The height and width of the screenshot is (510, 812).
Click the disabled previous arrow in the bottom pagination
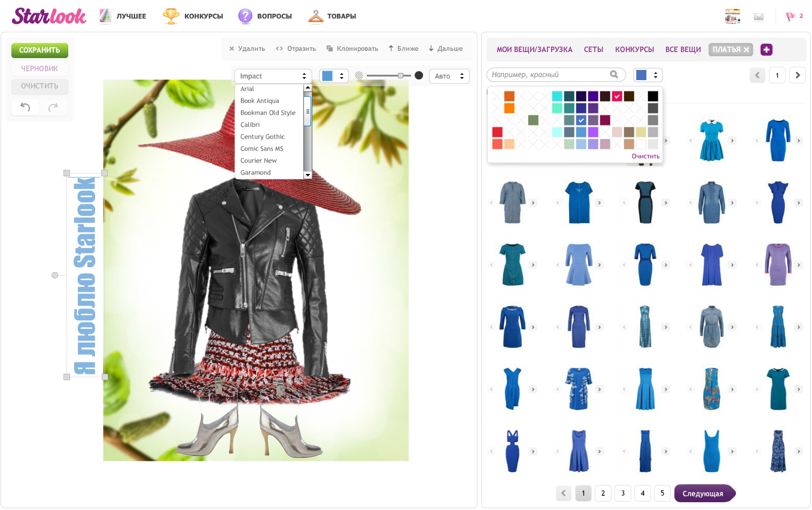pyautogui.click(x=564, y=493)
